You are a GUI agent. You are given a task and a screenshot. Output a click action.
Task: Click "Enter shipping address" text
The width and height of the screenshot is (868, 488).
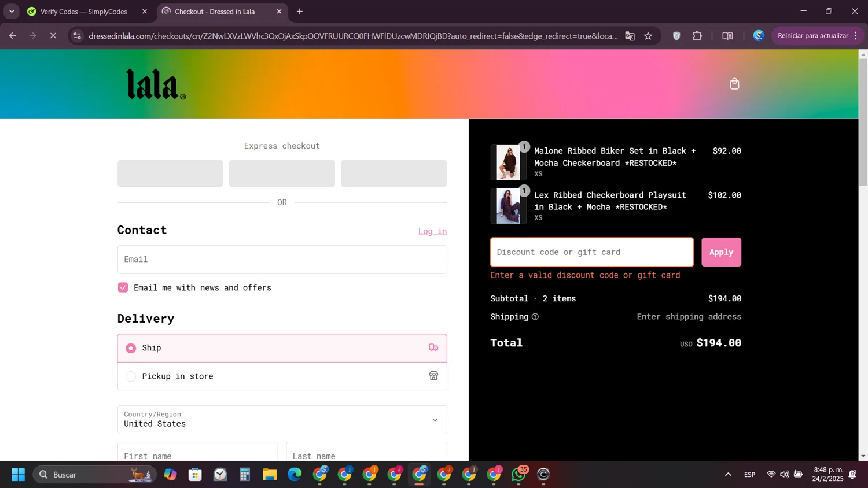coord(689,317)
